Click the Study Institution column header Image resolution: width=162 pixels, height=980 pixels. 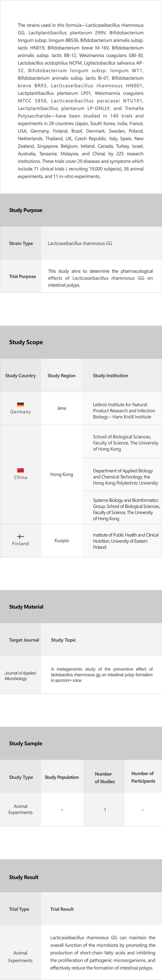pyautogui.click(x=110, y=376)
